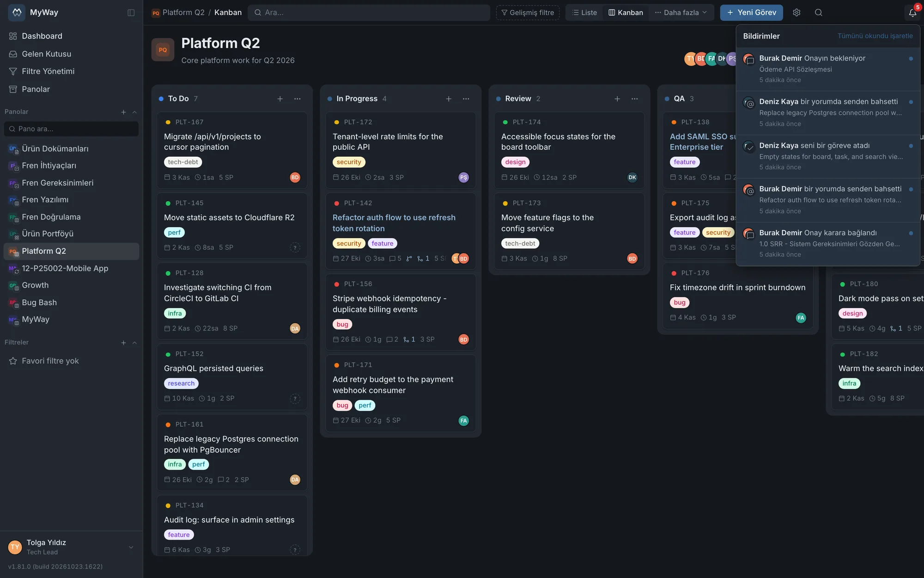Click MyWay logo icon
924x578 pixels.
[x=17, y=12]
